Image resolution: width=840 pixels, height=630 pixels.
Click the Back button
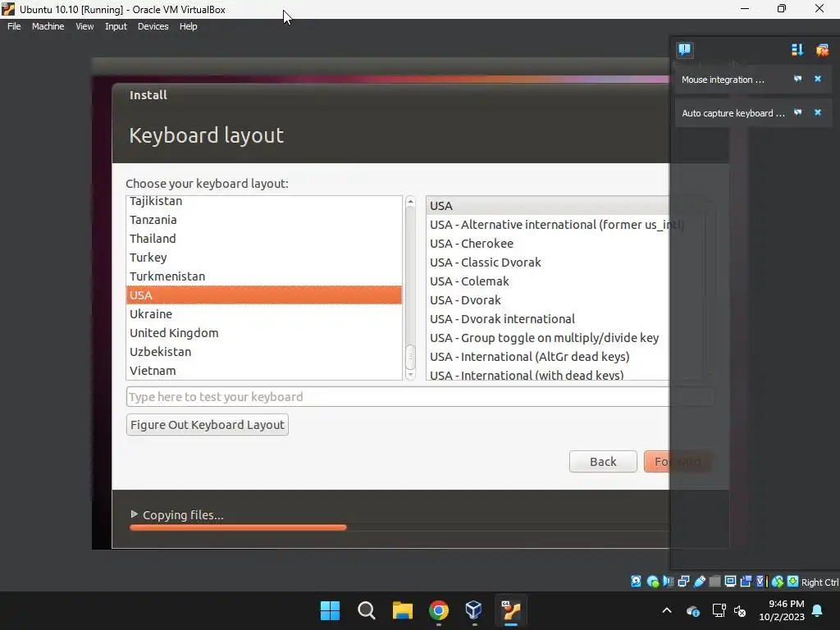point(603,462)
